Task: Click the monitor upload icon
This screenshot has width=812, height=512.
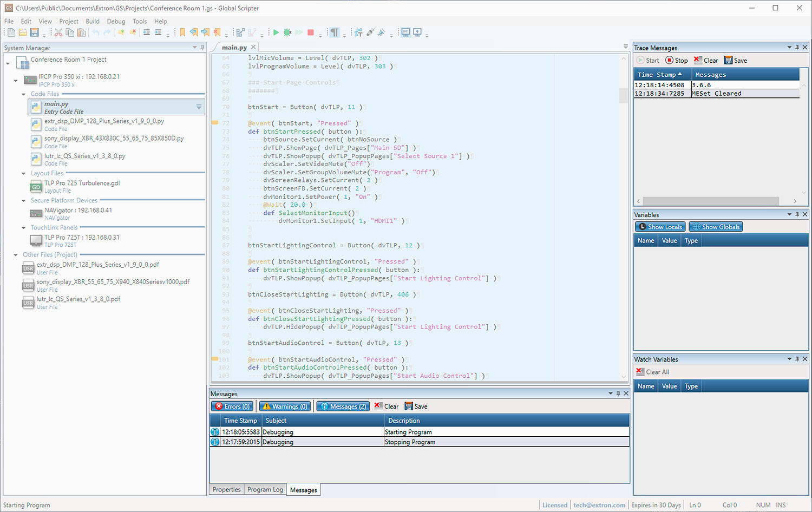Action: (x=417, y=32)
